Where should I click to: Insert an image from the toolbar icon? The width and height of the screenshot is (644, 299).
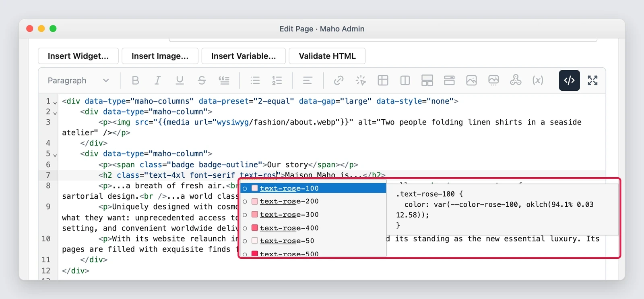pos(471,81)
